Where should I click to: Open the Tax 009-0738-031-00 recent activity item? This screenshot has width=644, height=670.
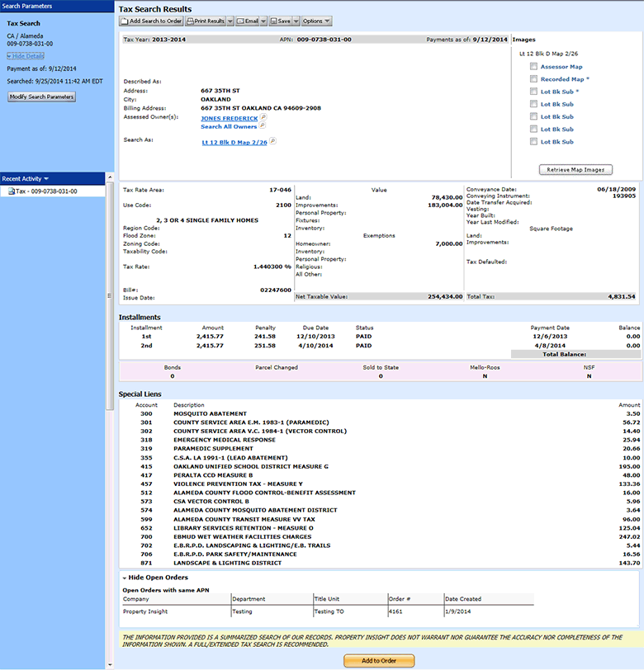pos(46,191)
